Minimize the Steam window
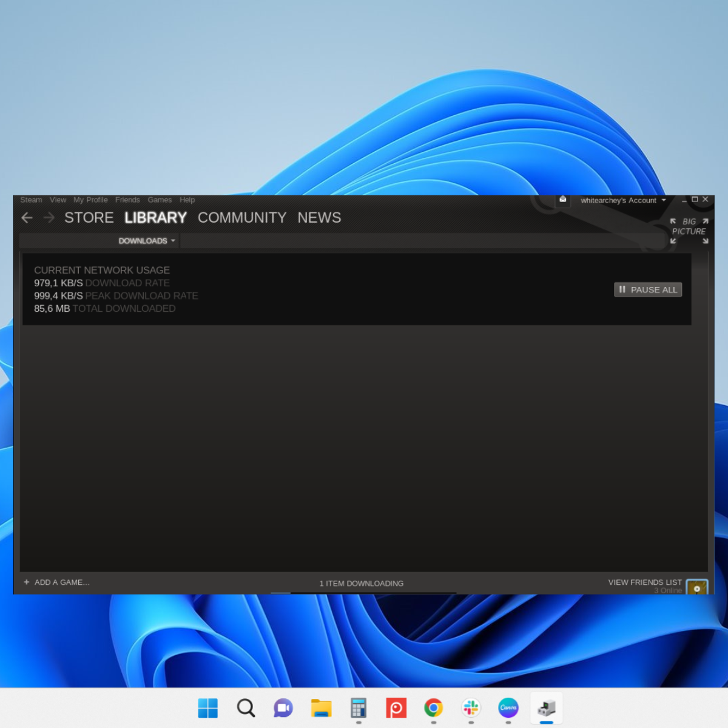 pyautogui.click(x=684, y=200)
